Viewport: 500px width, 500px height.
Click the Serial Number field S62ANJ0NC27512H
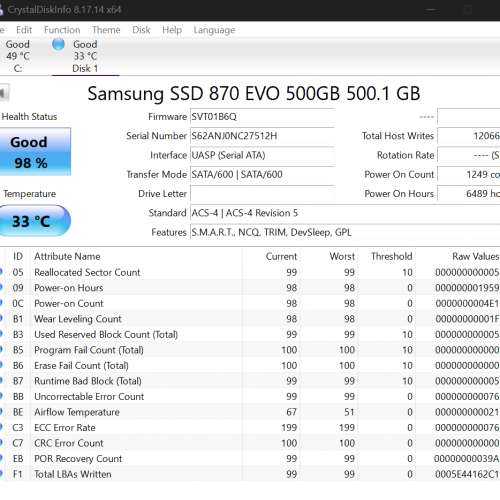click(x=262, y=136)
